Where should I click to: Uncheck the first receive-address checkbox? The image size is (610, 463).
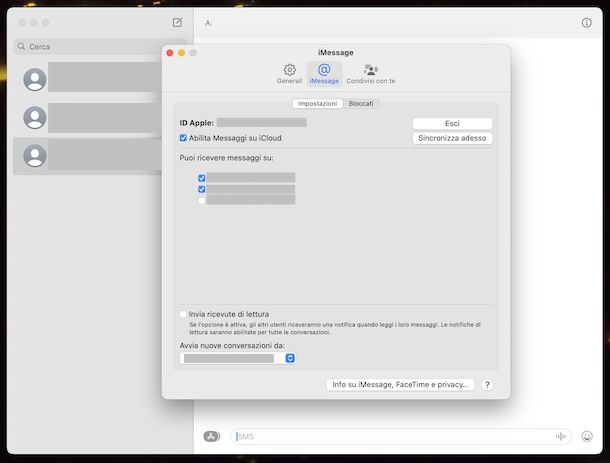click(202, 178)
